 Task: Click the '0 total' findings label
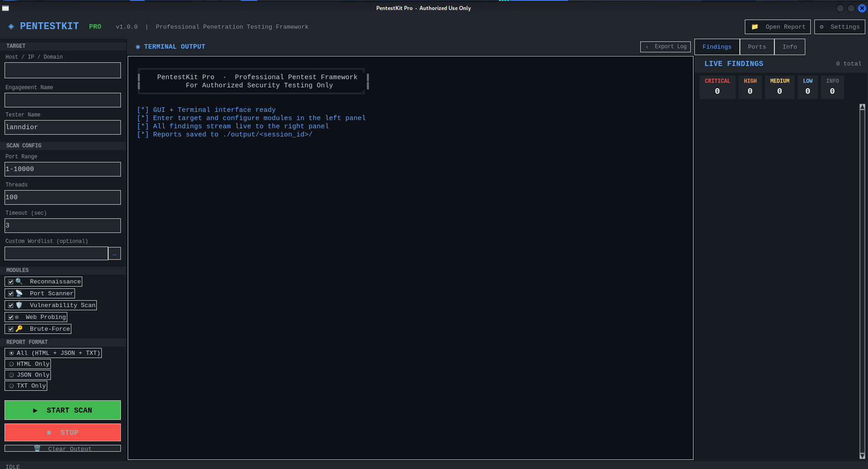tap(848, 64)
